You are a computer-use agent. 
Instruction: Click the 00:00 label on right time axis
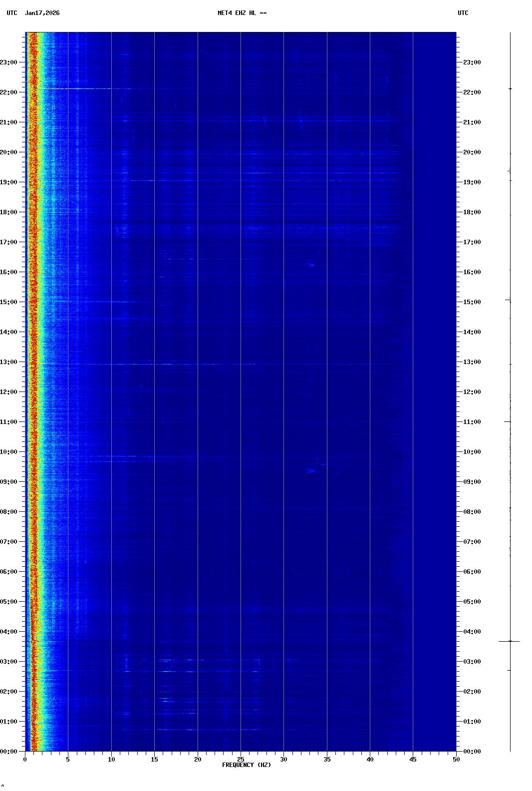tap(472, 752)
